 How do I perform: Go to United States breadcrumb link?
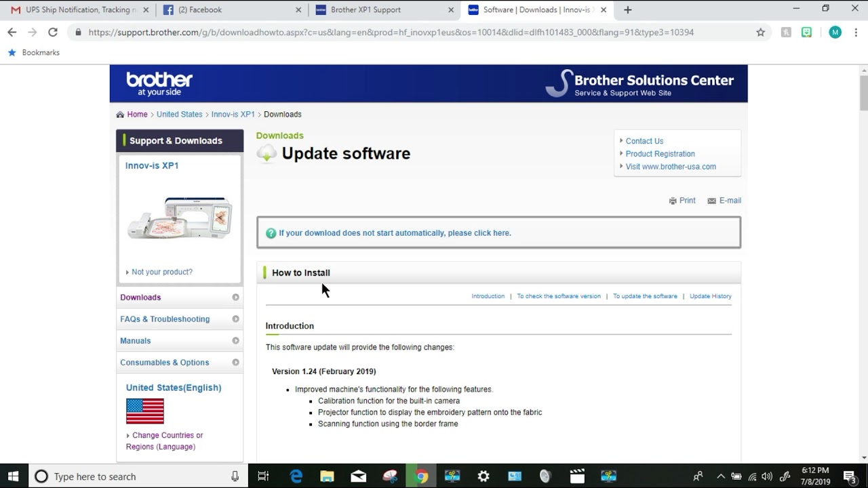[x=180, y=115]
